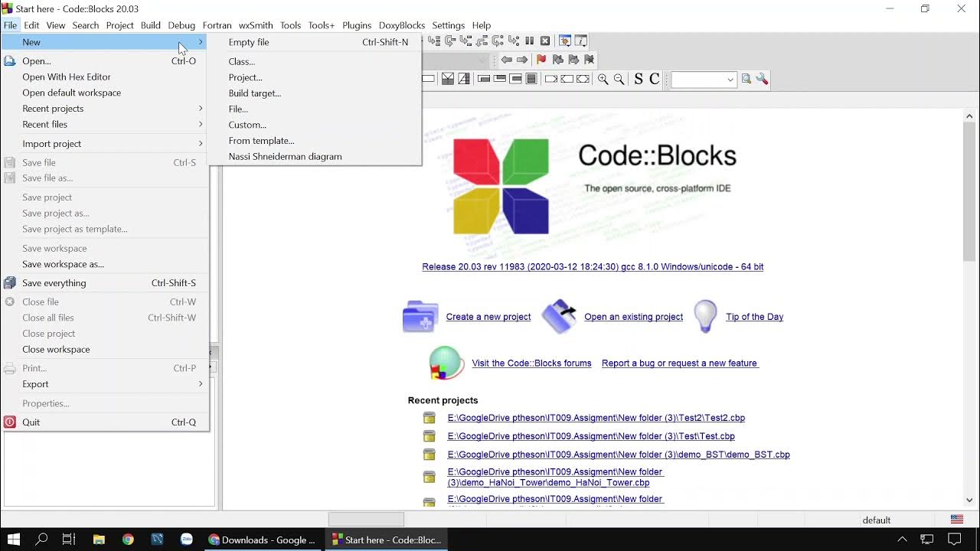Select the Nassi Shneiderman if-block tool icon
This screenshot has height=551, width=980.
(448, 79)
